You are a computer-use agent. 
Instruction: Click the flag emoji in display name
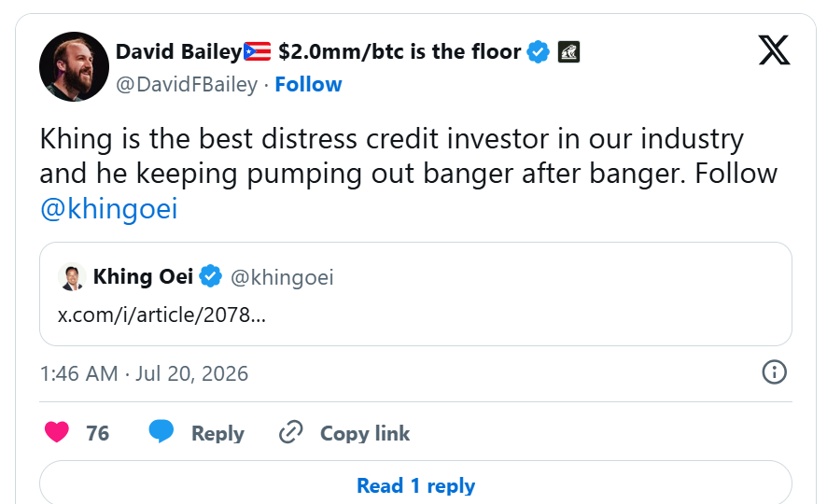(257, 51)
